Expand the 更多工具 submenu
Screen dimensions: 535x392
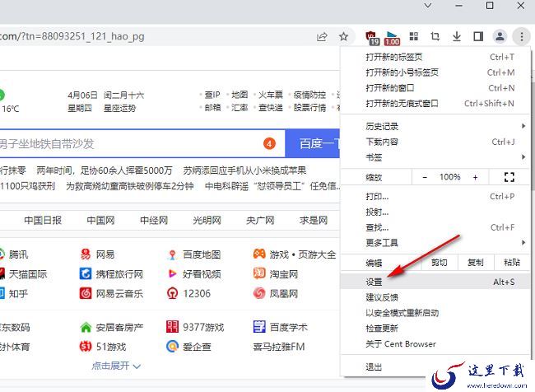pyautogui.click(x=435, y=243)
